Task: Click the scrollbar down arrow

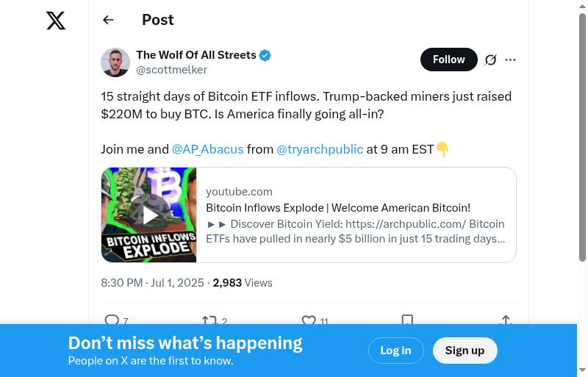Action: click(x=582, y=370)
